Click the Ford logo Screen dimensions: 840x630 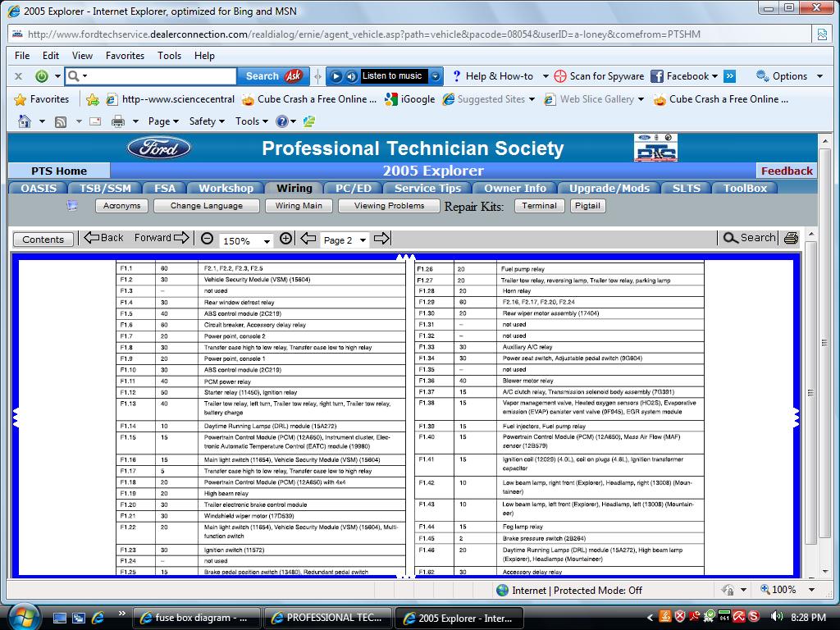(x=159, y=148)
